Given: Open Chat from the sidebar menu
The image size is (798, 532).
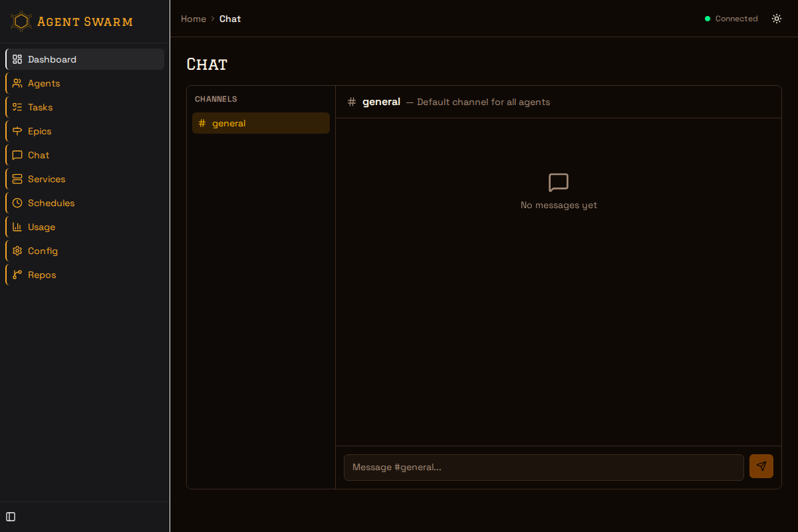Looking at the screenshot, I should coord(39,155).
